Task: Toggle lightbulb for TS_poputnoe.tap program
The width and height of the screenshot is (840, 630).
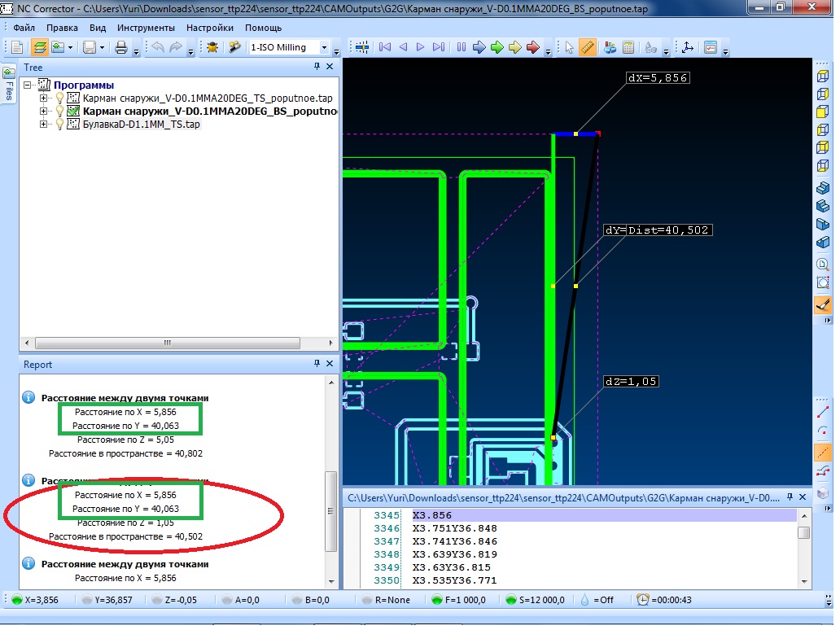Action: click(60, 98)
